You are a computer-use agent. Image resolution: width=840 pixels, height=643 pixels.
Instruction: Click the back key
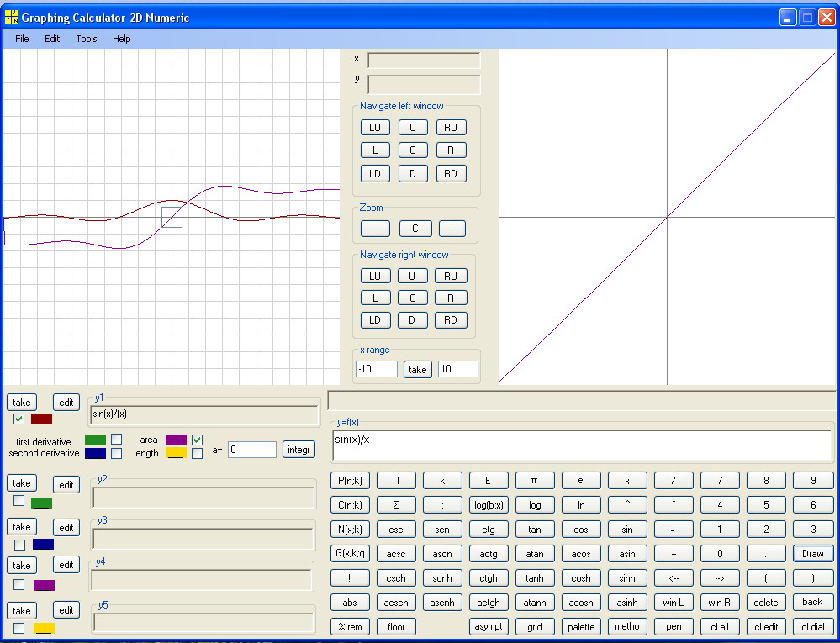click(x=813, y=603)
